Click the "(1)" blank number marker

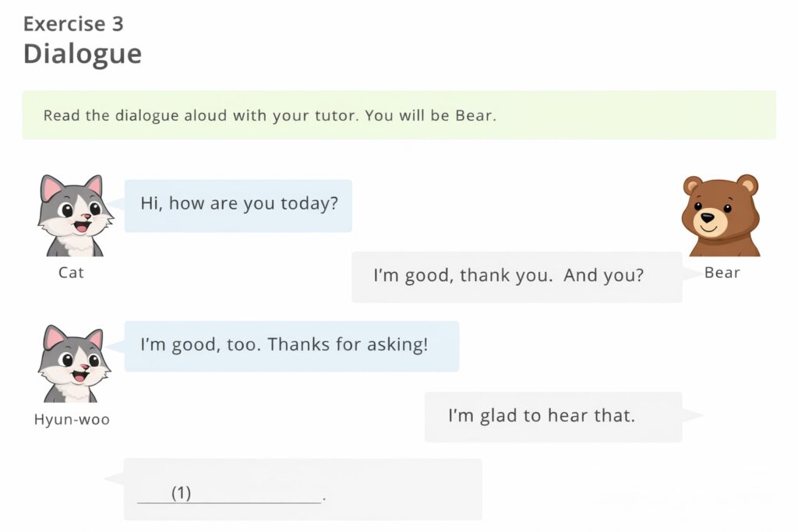(x=181, y=493)
